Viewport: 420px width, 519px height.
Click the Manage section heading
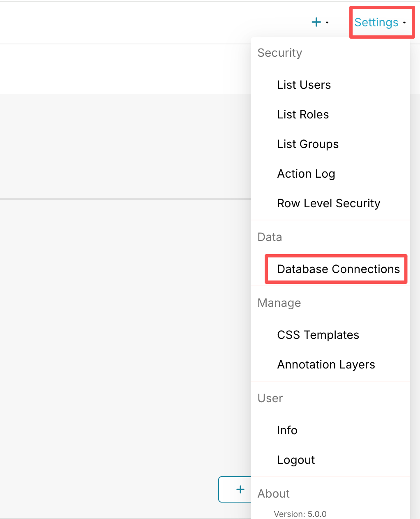click(x=279, y=303)
